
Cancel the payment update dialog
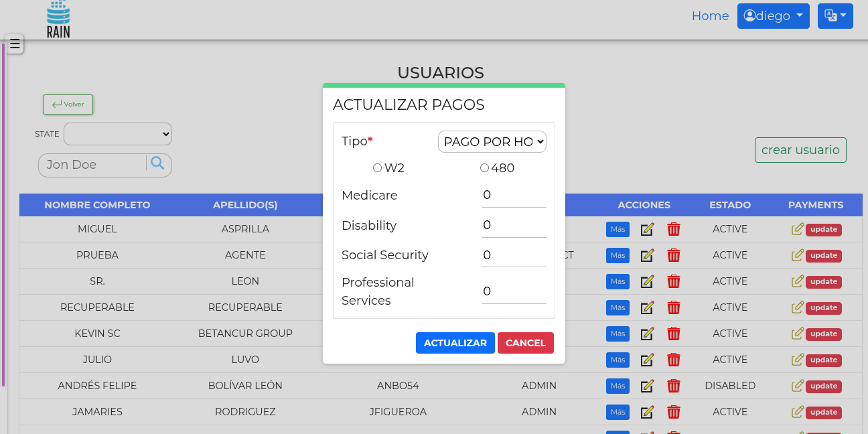click(x=525, y=343)
